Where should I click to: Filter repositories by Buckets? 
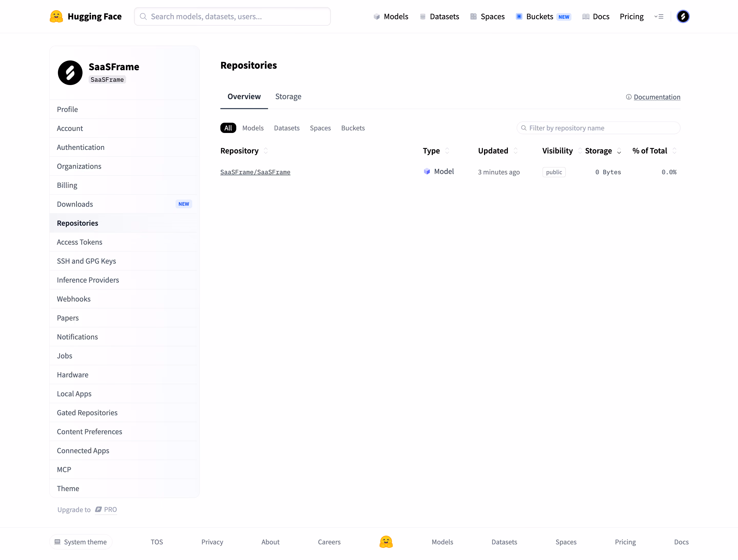[353, 128]
